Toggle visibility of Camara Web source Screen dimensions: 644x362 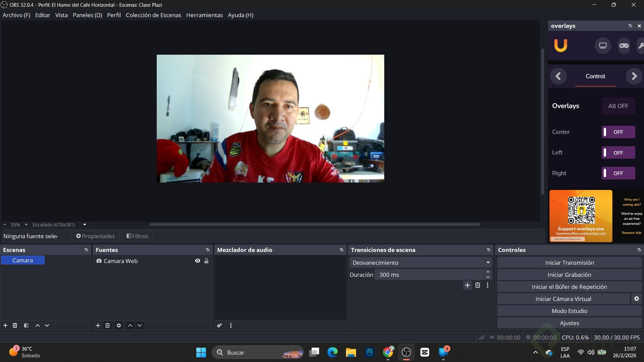click(x=197, y=261)
